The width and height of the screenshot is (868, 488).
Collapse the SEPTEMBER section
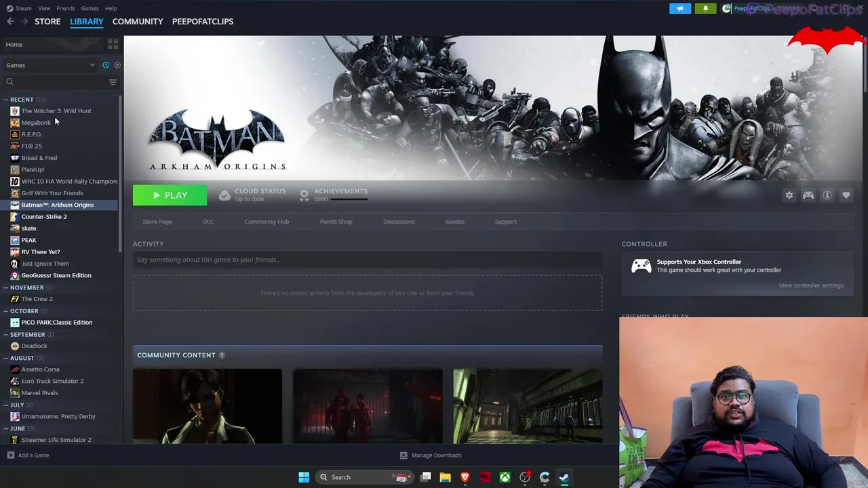[x=6, y=335]
